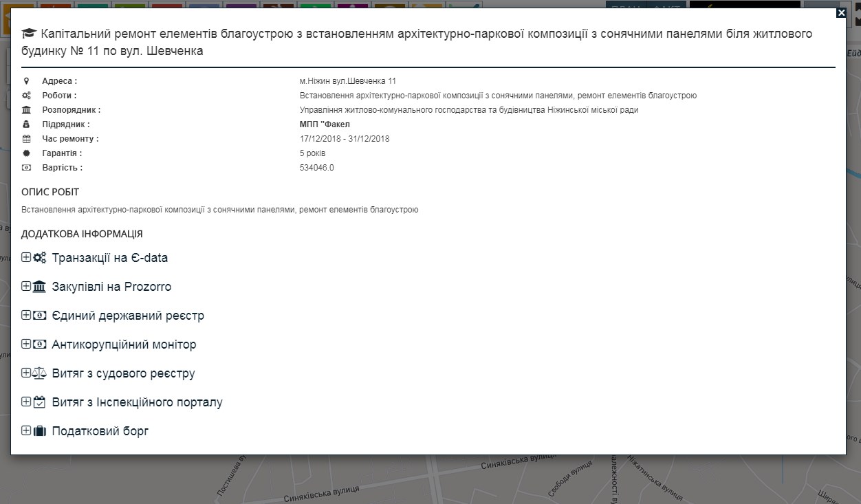The width and height of the screenshot is (861, 504).
Task: Click the Гарантія : label
Action: pos(62,153)
